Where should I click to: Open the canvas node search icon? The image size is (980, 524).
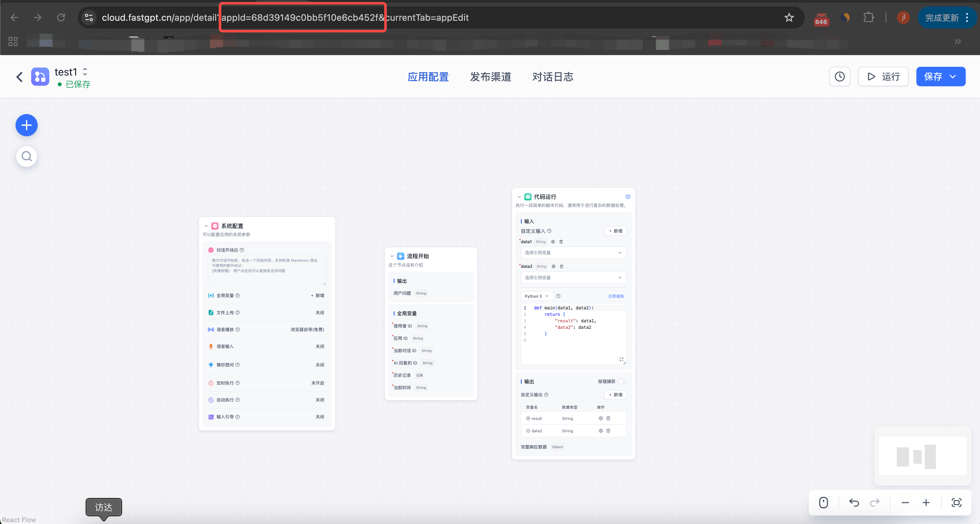coord(26,156)
